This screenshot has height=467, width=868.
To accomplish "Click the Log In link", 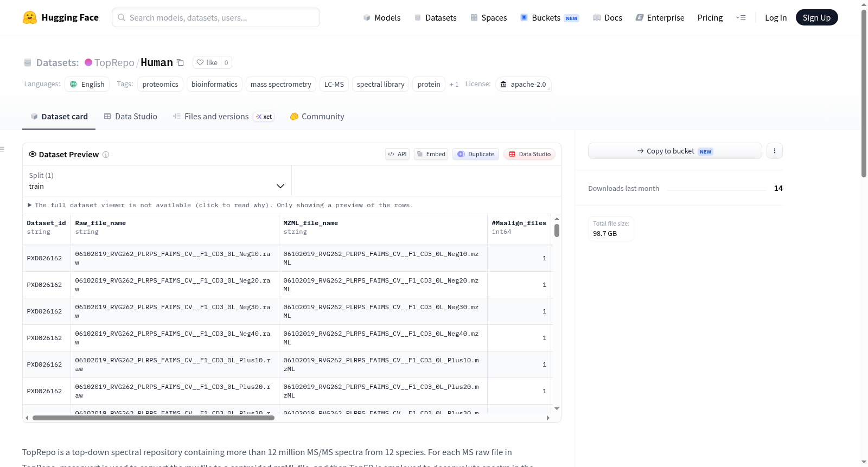I will [x=776, y=17].
